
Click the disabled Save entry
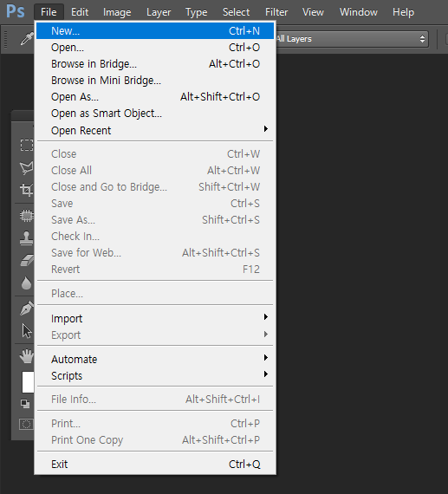coord(155,203)
